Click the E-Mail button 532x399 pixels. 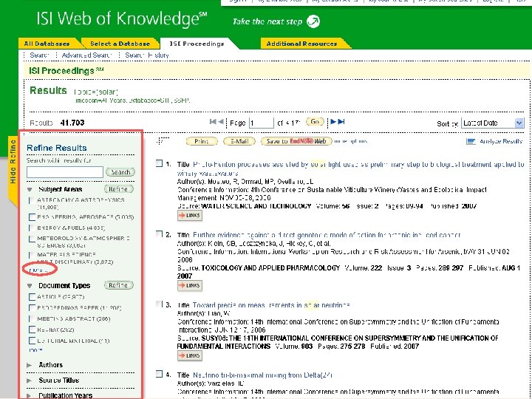tap(239, 141)
